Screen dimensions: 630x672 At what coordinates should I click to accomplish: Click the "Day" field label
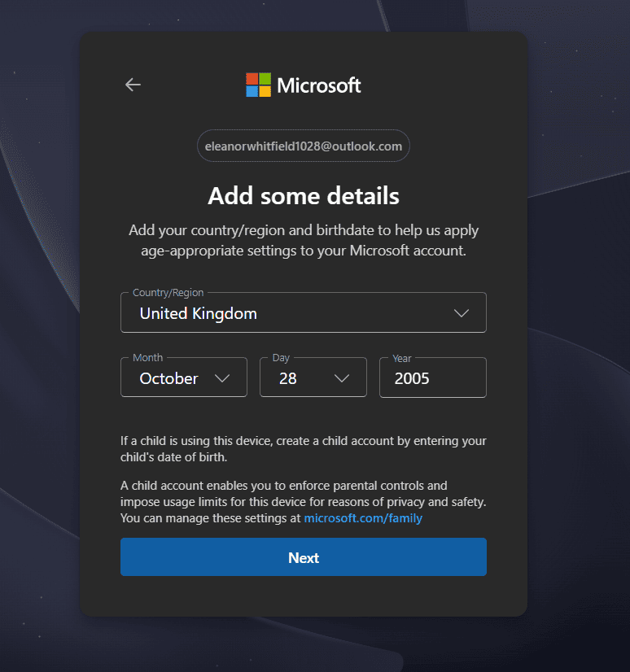point(281,358)
